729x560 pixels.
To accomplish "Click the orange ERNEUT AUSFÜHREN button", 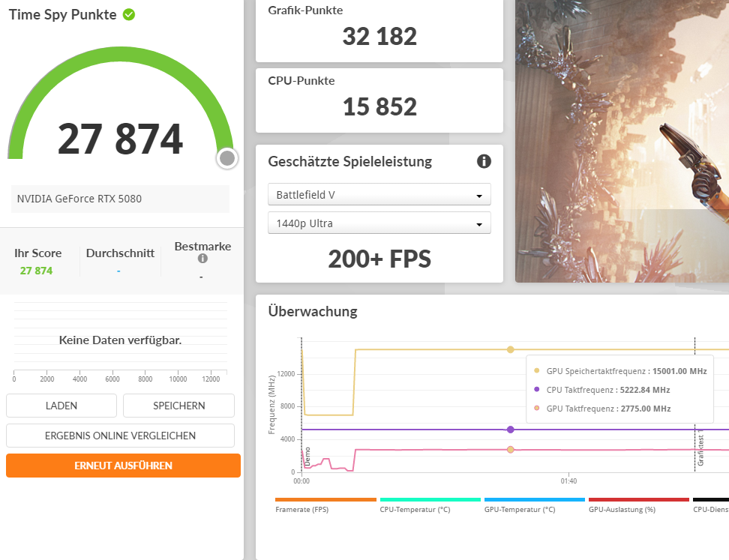I will click(123, 466).
